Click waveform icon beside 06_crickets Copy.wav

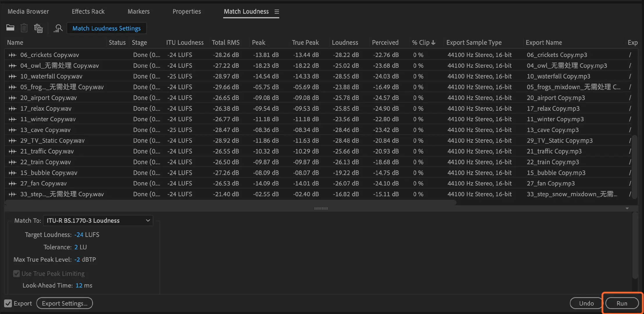coord(12,55)
